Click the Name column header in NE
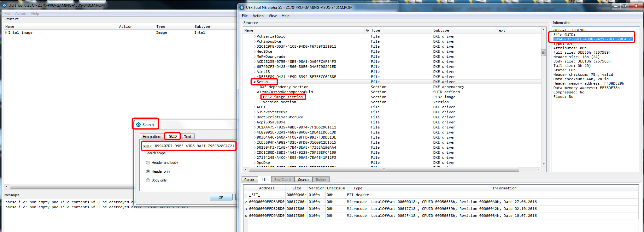Image resolution: width=644 pixels, height=232 pixels. click(304, 30)
